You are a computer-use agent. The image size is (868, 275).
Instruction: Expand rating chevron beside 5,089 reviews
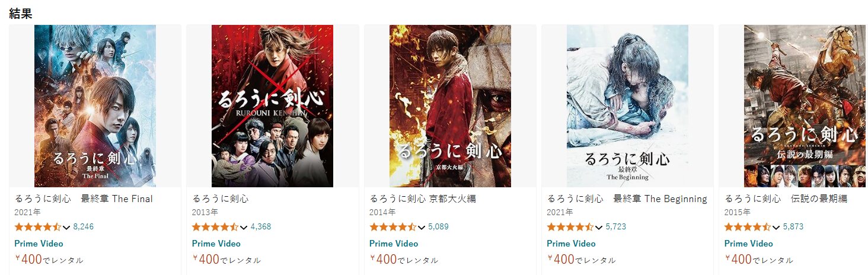(x=421, y=228)
